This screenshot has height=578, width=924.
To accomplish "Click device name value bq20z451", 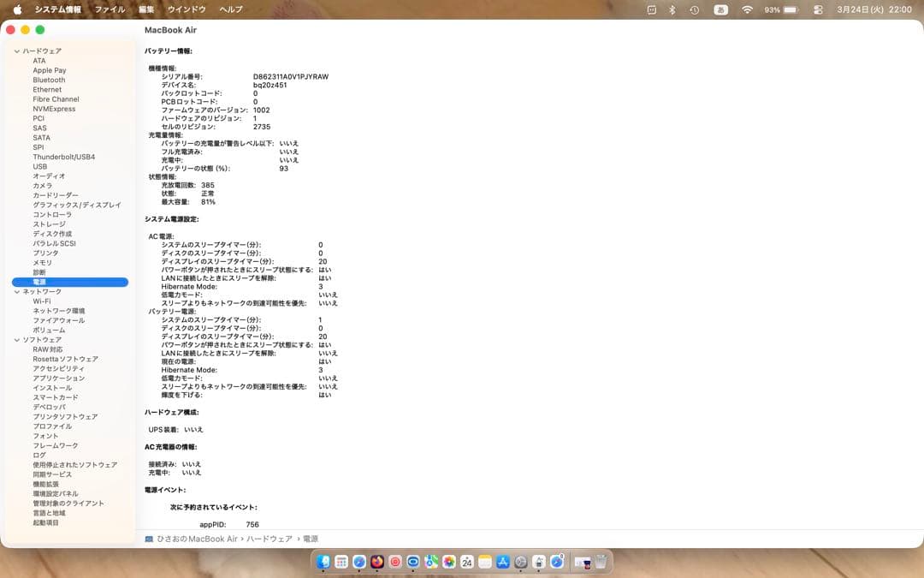I will [x=269, y=85].
